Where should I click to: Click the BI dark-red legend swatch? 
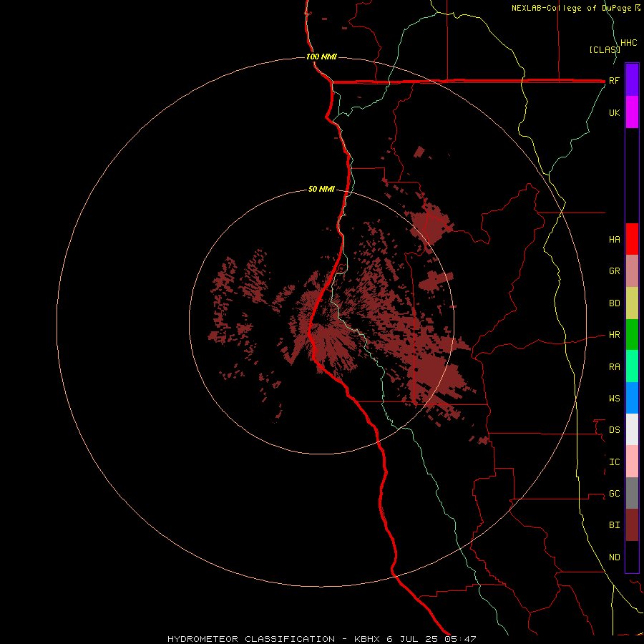tap(632, 525)
